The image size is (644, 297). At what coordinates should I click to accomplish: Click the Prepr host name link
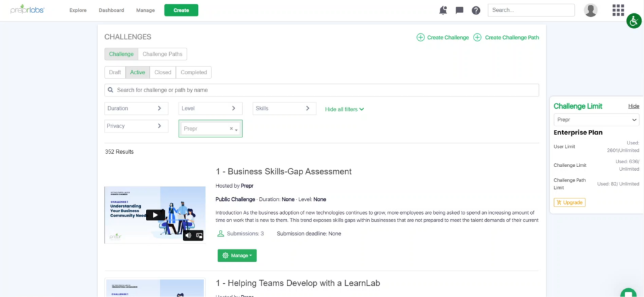(247, 186)
